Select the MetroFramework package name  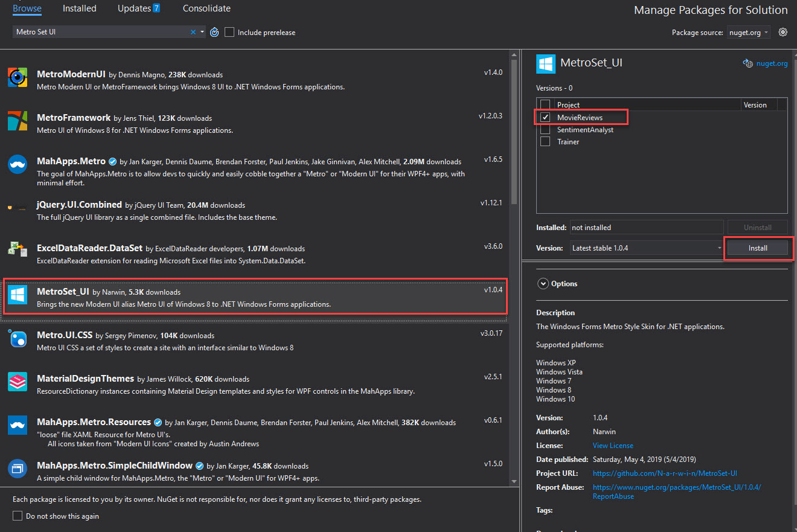(74, 118)
